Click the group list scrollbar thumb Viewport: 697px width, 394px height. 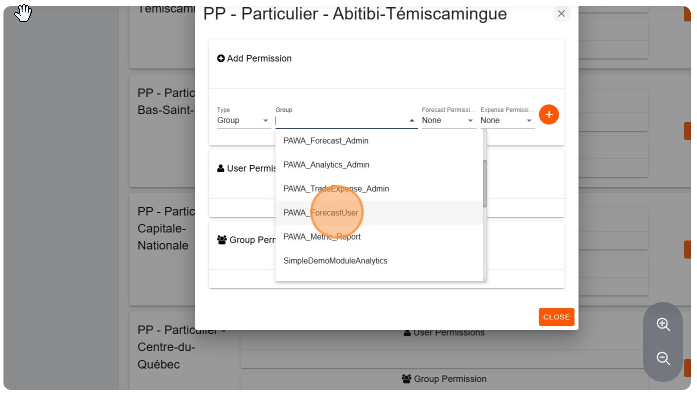click(485, 183)
